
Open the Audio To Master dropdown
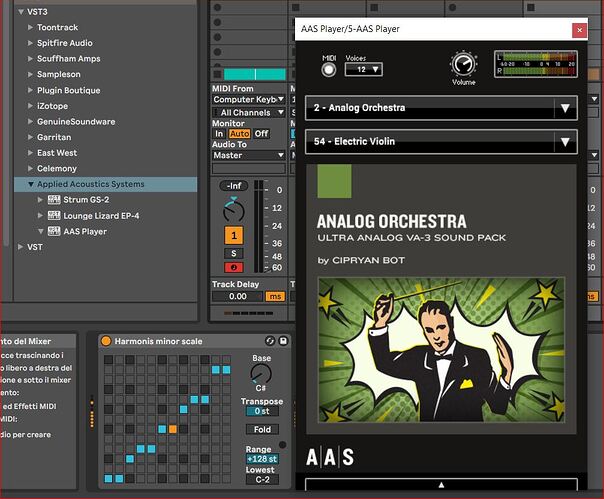[249, 155]
